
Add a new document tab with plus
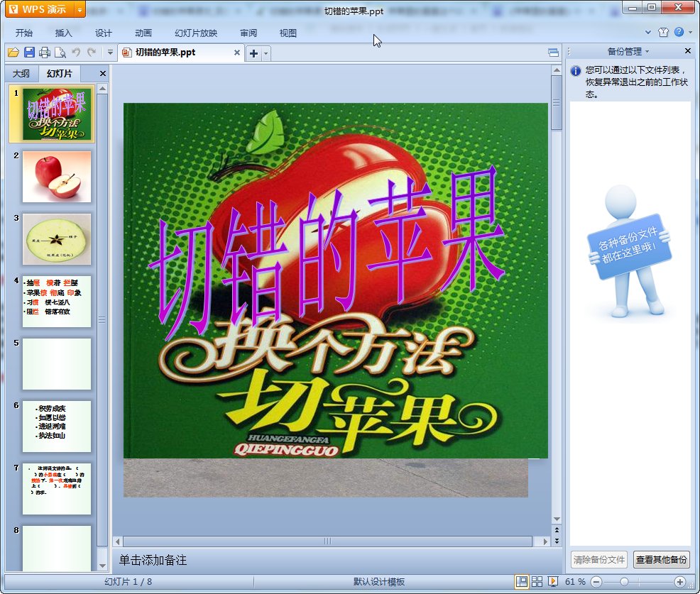(253, 53)
